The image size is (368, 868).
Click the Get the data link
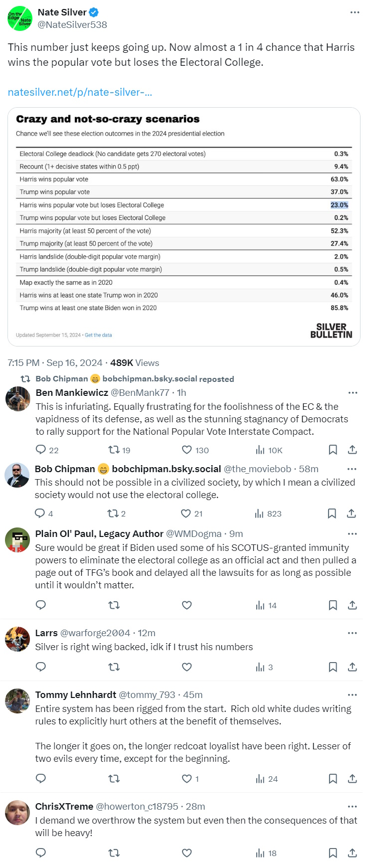[x=98, y=335]
